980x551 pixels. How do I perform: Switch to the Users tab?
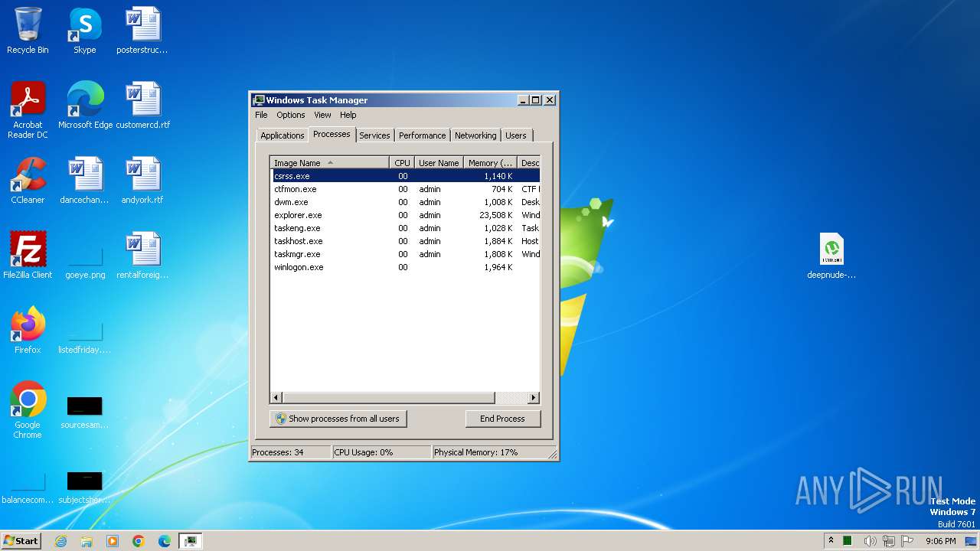click(x=516, y=135)
